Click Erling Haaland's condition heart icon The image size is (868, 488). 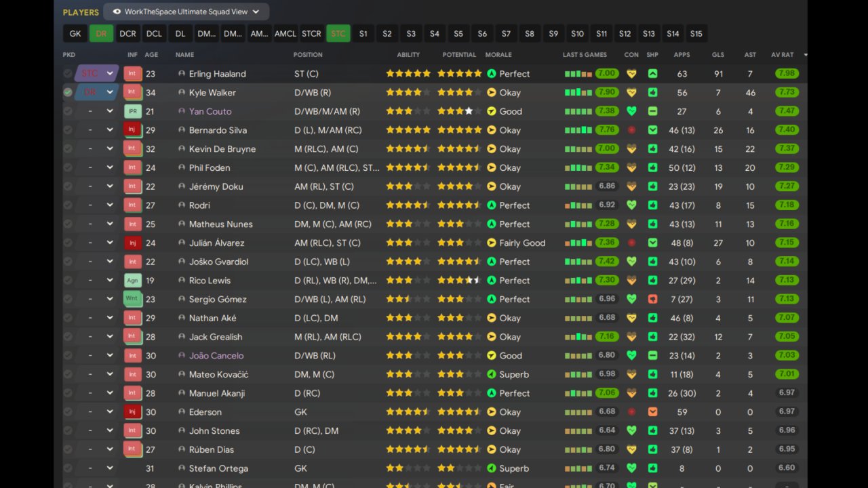631,74
